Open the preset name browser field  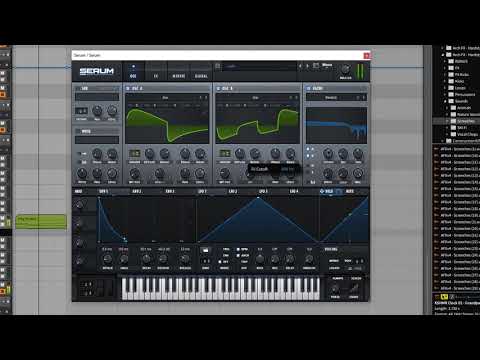[259, 66]
